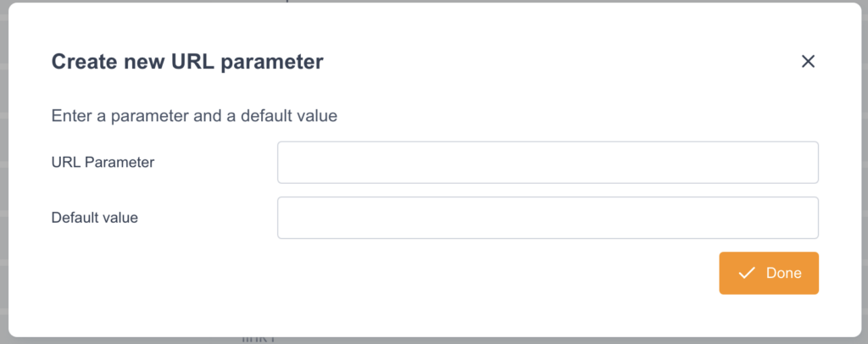Click the word Done on orange button
The height and width of the screenshot is (344, 868).
[x=783, y=273]
